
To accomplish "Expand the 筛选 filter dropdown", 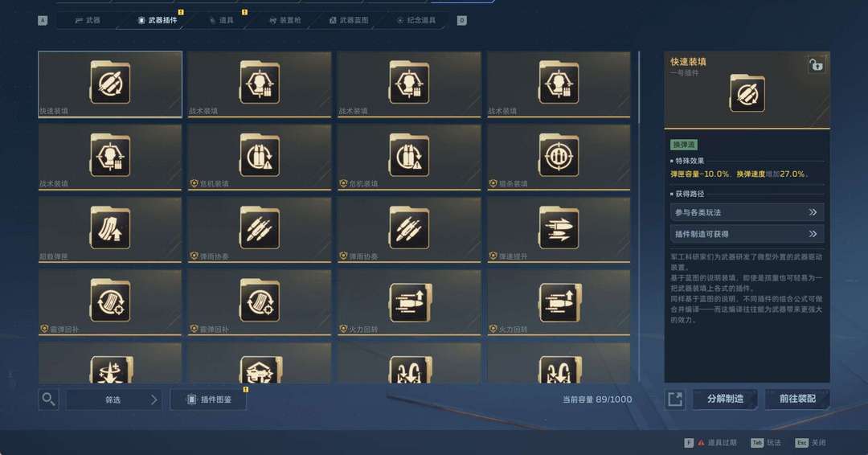I will [x=113, y=400].
